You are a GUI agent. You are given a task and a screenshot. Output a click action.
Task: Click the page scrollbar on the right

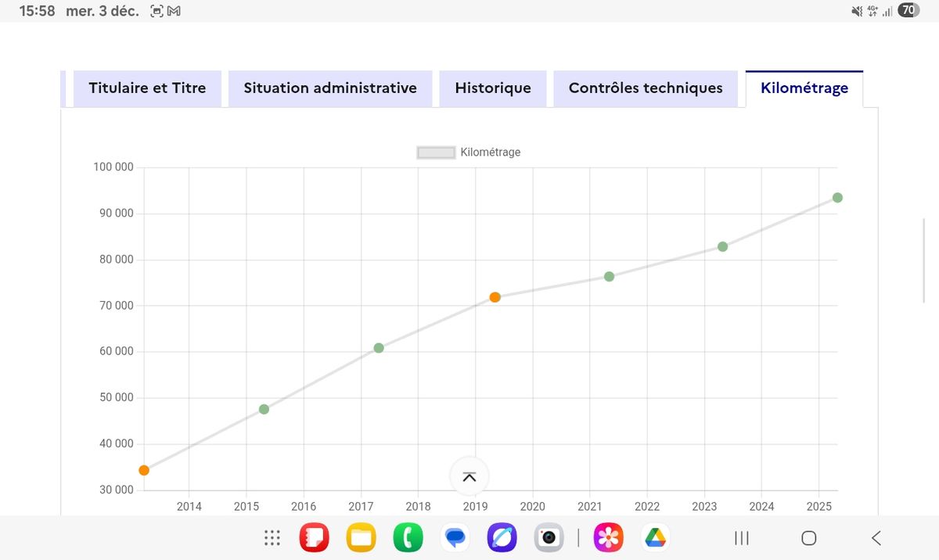point(925,262)
